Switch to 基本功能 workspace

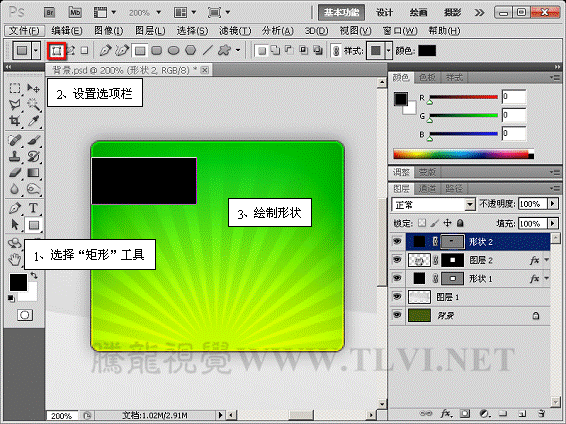click(x=341, y=13)
